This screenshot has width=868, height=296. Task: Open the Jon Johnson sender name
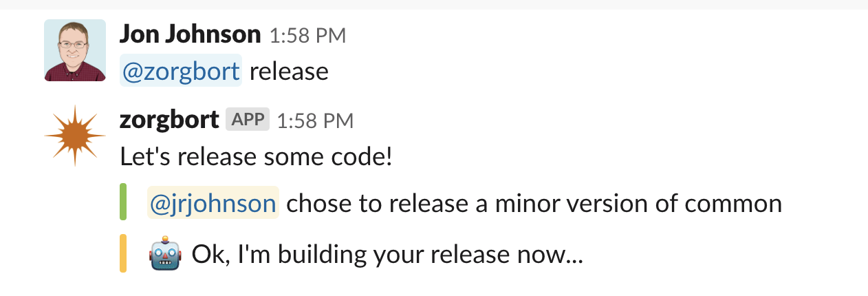coord(191,34)
